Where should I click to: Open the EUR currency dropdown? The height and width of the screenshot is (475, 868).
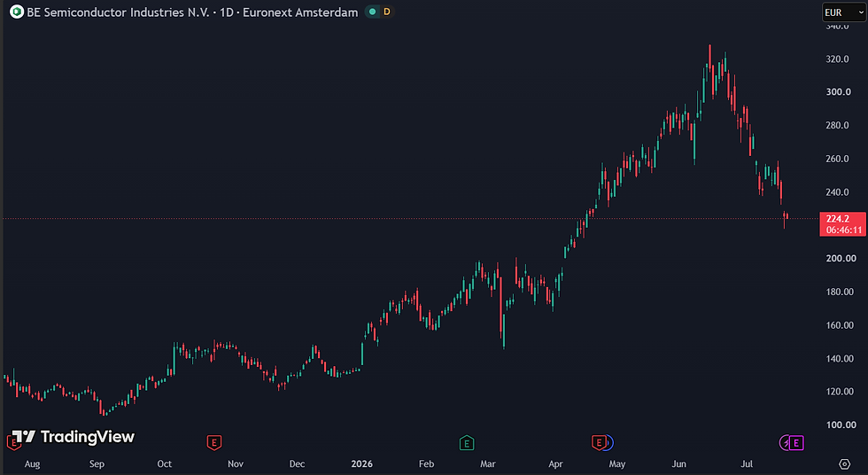click(x=844, y=12)
